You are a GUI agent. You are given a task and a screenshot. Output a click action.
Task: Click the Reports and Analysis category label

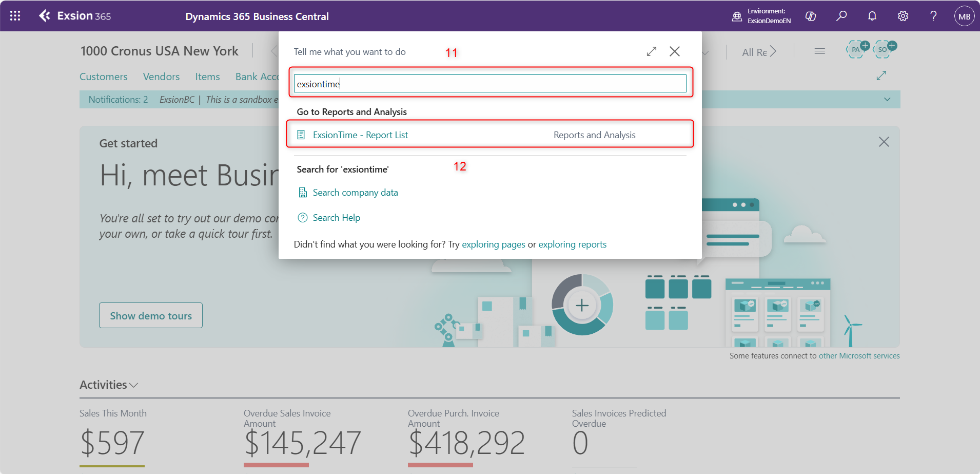click(x=595, y=135)
